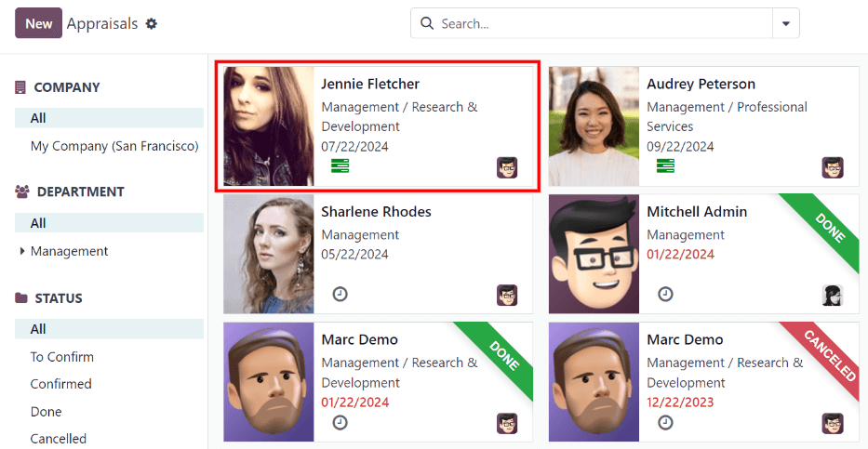Screen dimensions: 868x449
Task: Click the manager avatar on Mitchell Admin's card
Action: pyautogui.click(x=833, y=295)
